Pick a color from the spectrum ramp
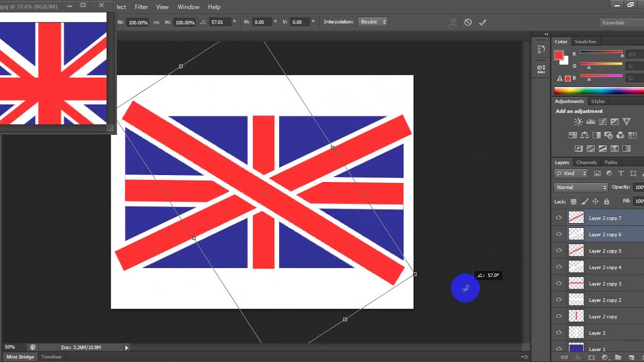Viewport: 644px width, 362px height. coord(599,90)
